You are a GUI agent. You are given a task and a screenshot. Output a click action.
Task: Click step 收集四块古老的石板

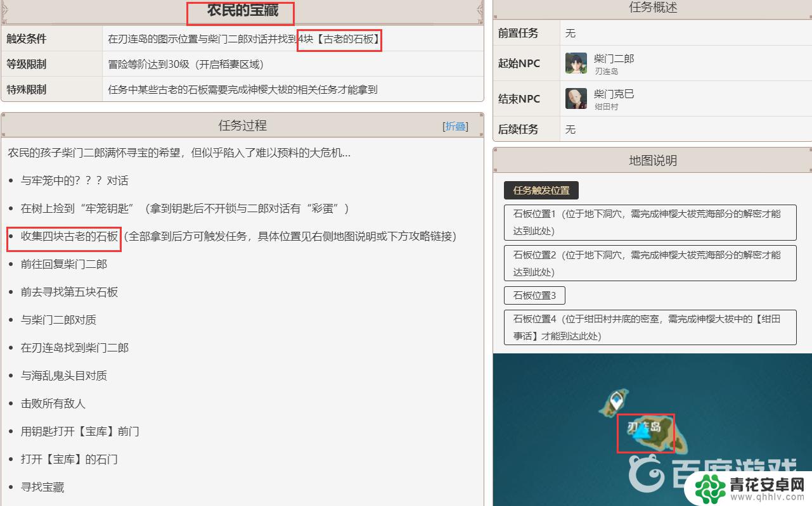[x=69, y=236]
